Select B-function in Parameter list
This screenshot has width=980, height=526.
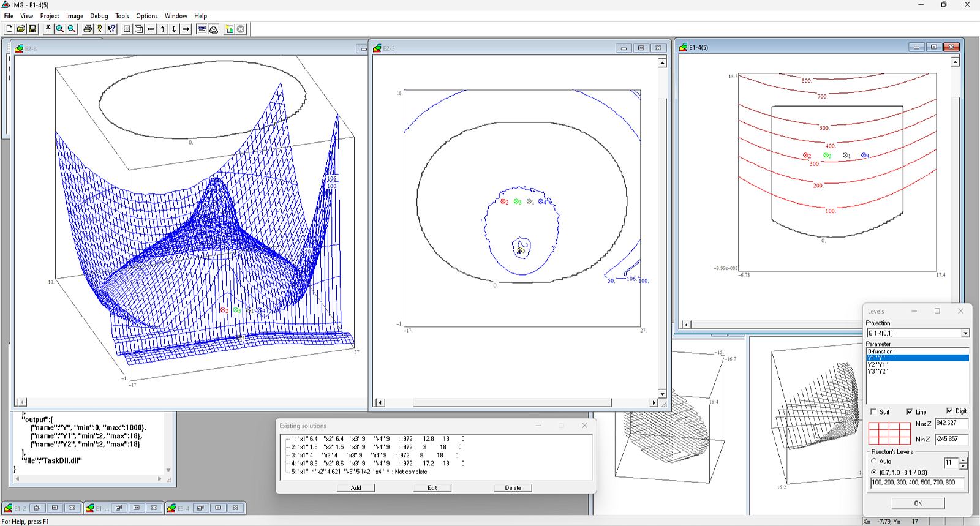[x=918, y=351]
